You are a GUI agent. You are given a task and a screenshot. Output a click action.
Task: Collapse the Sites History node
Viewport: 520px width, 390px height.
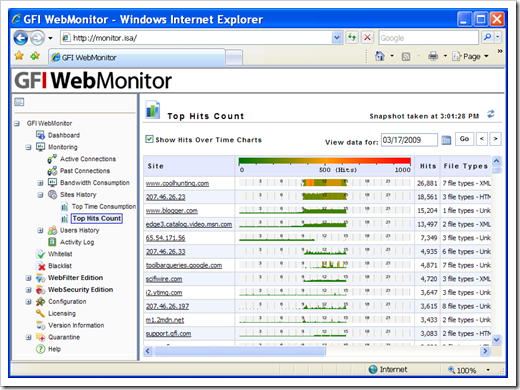(40, 195)
